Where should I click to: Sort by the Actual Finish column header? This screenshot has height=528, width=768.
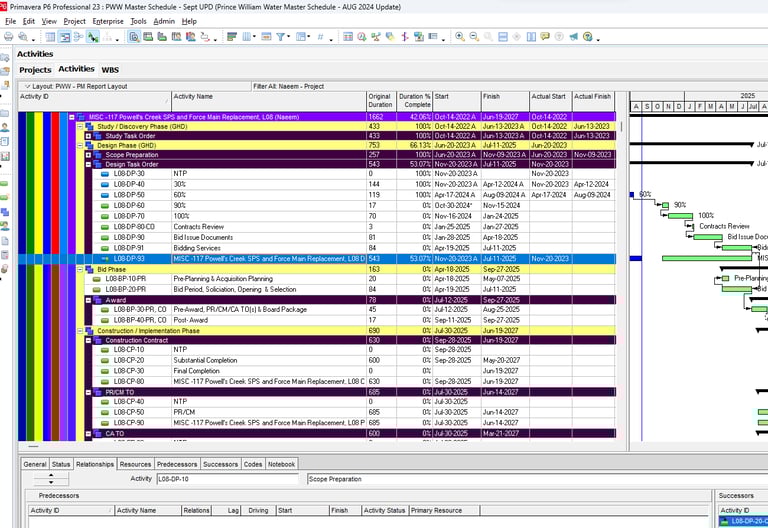594,101
